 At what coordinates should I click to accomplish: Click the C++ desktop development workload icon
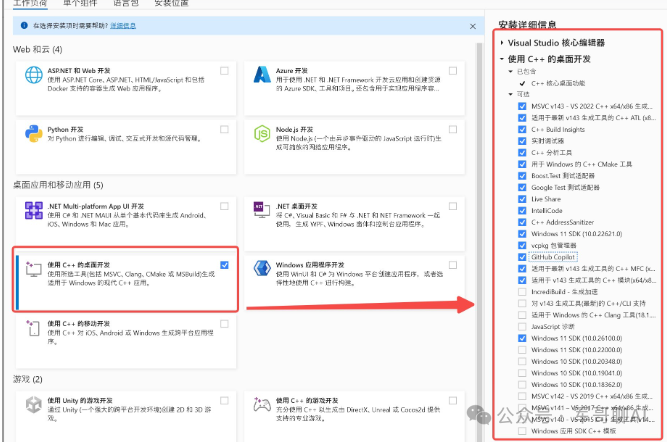point(33,269)
